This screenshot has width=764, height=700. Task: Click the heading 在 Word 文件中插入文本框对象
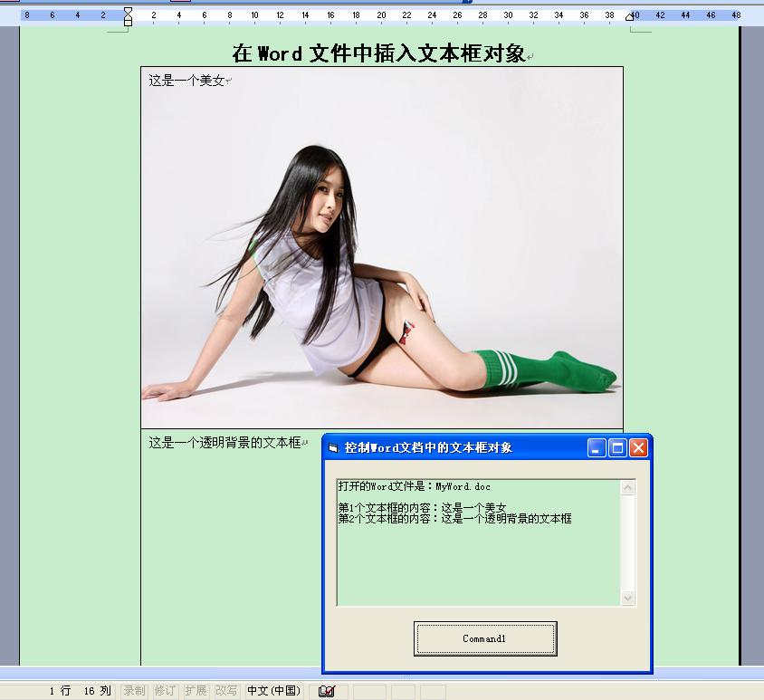[x=378, y=53]
